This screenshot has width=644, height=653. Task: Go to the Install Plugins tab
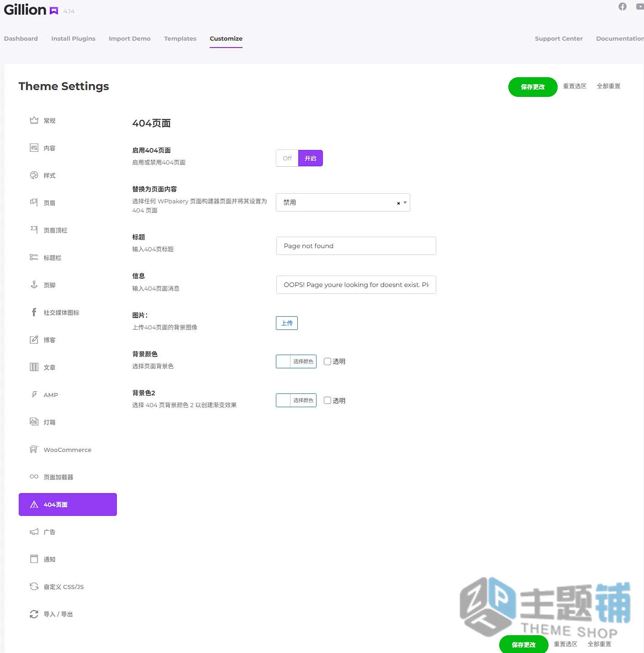tap(74, 38)
